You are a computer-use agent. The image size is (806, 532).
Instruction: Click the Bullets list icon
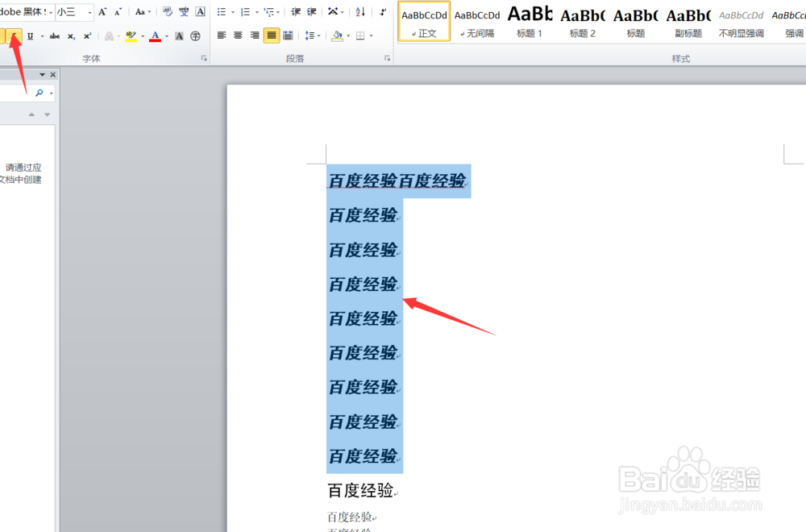pos(222,12)
